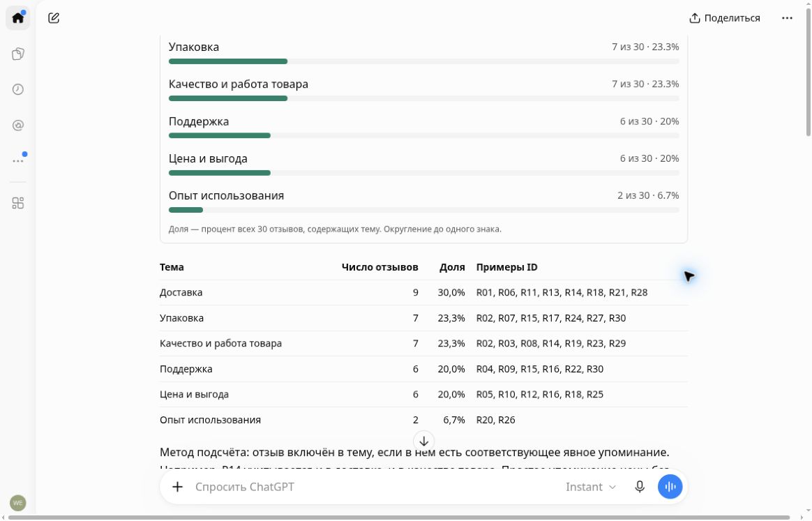
Task: Click the 6,7% share cell in the table
Action: click(453, 420)
